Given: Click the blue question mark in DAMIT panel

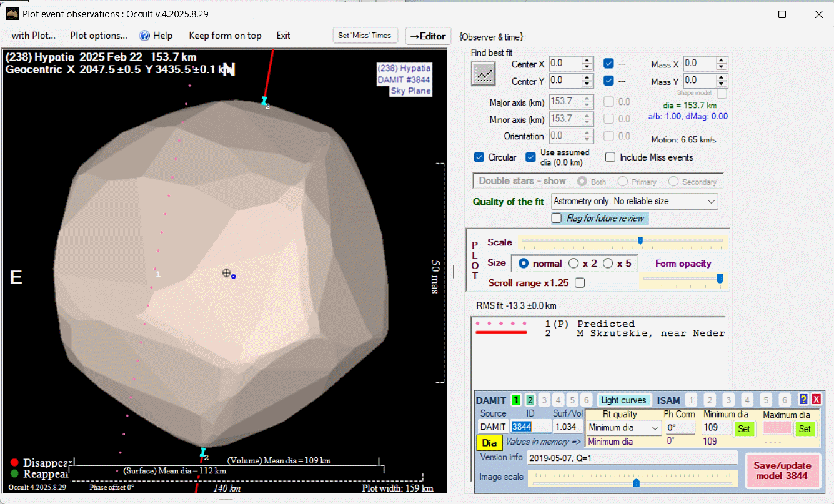Looking at the screenshot, I should click(x=803, y=400).
